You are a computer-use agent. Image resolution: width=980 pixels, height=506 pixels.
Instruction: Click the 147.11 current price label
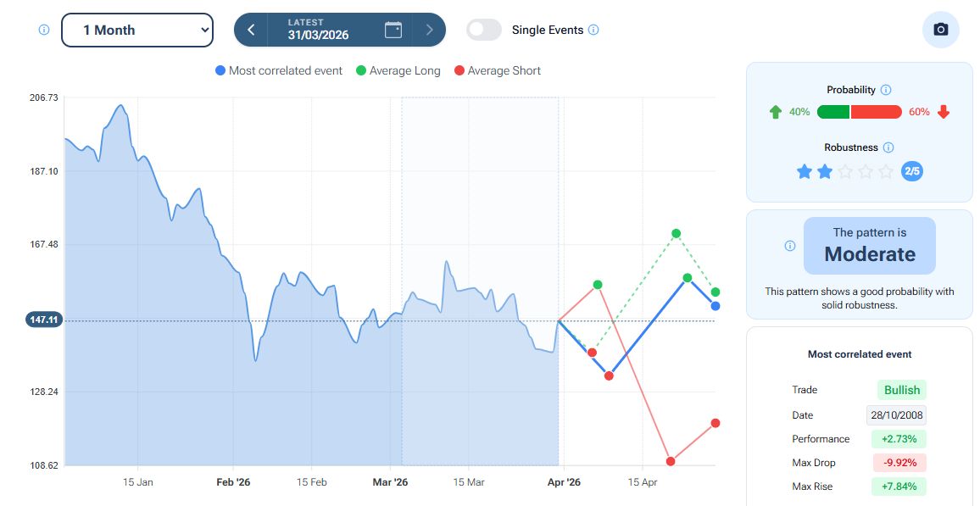[45, 320]
